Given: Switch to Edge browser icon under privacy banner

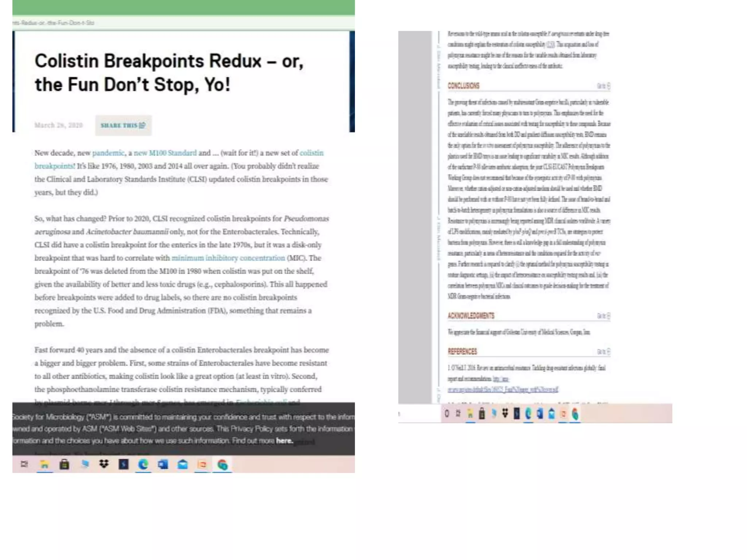Looking at the screenshot, I should 143,464.
